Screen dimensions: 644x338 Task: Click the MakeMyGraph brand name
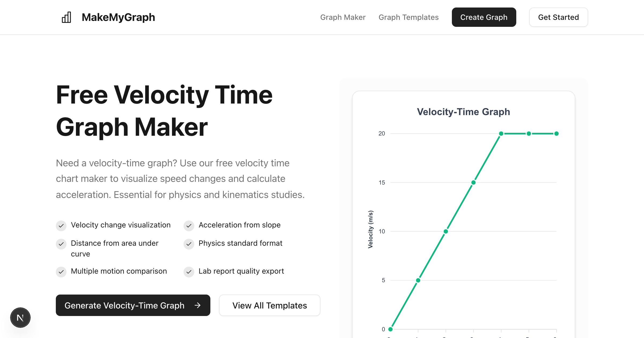point(118,17)
